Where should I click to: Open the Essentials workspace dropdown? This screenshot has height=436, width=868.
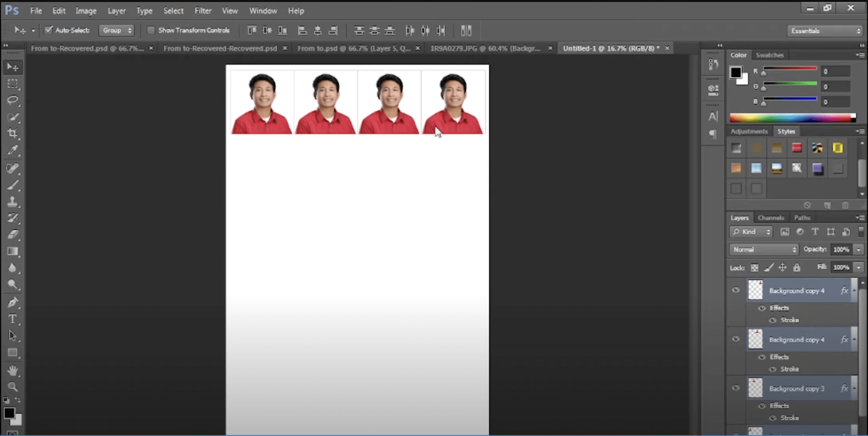(x=825, y=31)
